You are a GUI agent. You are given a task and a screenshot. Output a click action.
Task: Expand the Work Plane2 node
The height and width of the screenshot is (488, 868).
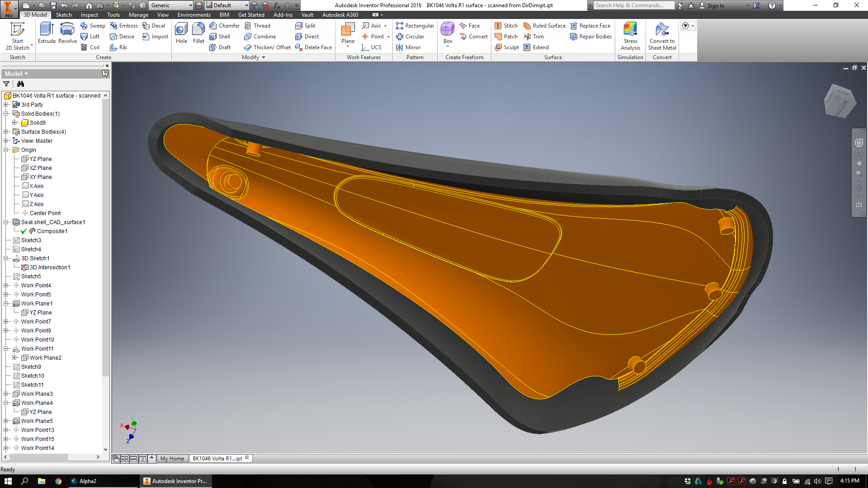15,357
